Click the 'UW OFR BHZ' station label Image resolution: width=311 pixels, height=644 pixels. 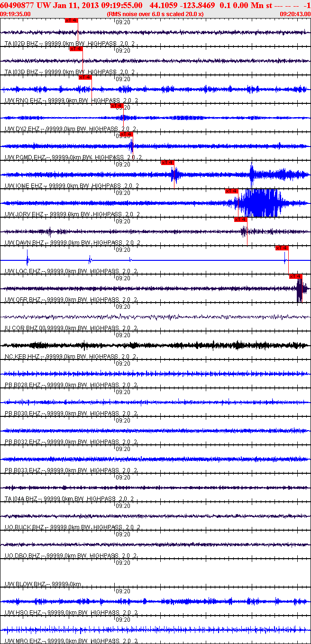tap(23, 300)
